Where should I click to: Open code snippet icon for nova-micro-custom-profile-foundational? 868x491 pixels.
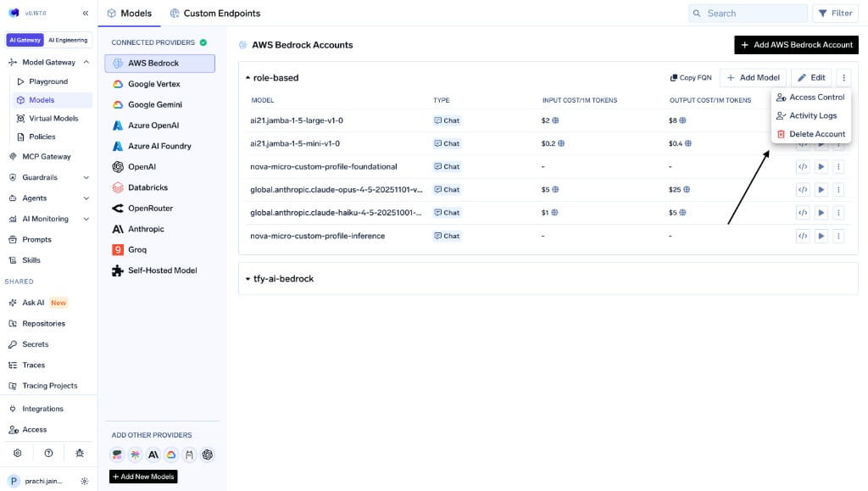[803, 166]
